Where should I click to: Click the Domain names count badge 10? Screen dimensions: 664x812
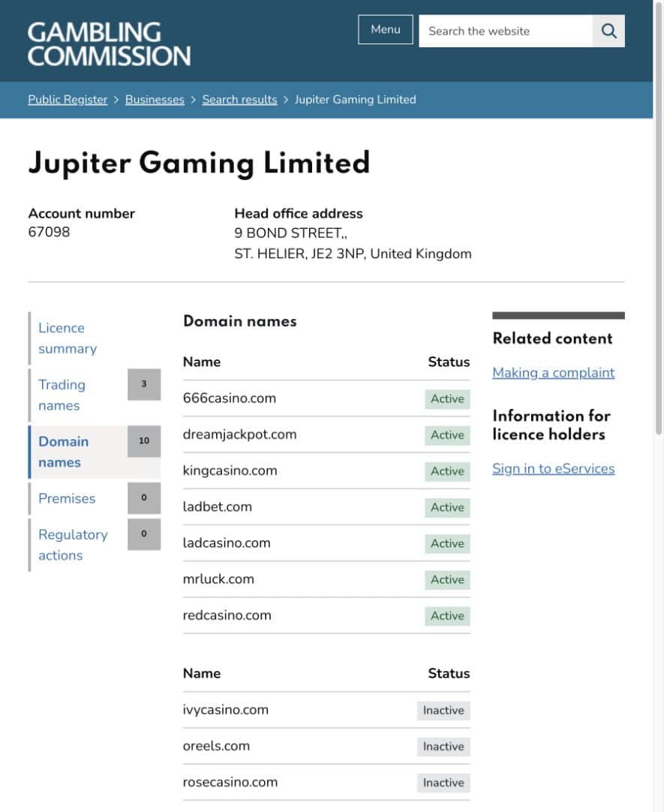click(x=144, y=441)
